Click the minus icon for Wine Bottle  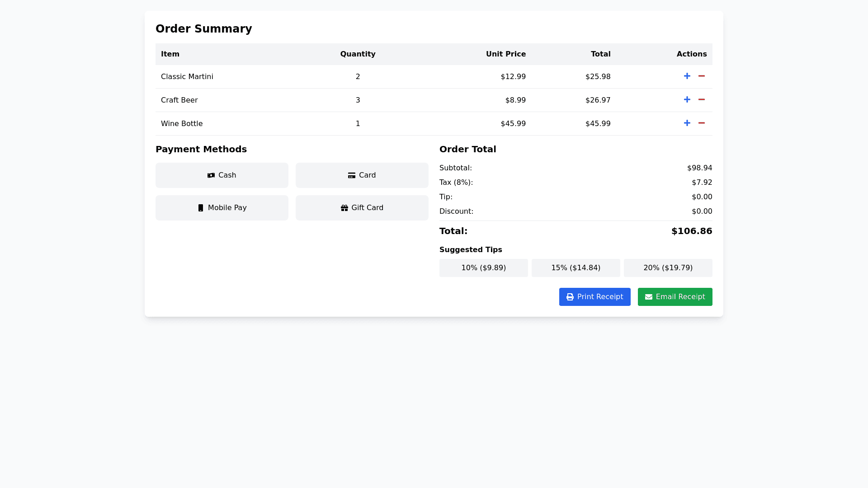coord(701,123)
